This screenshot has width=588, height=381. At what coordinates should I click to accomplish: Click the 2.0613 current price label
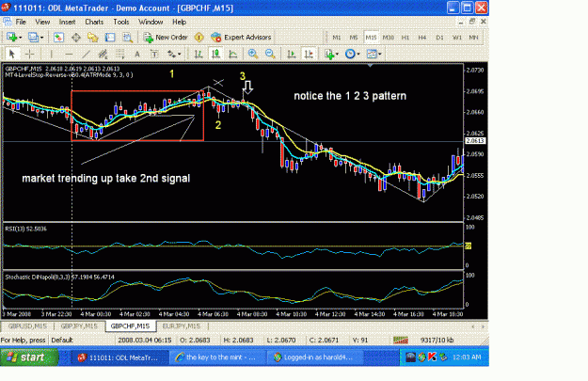[x=475, y=140]
